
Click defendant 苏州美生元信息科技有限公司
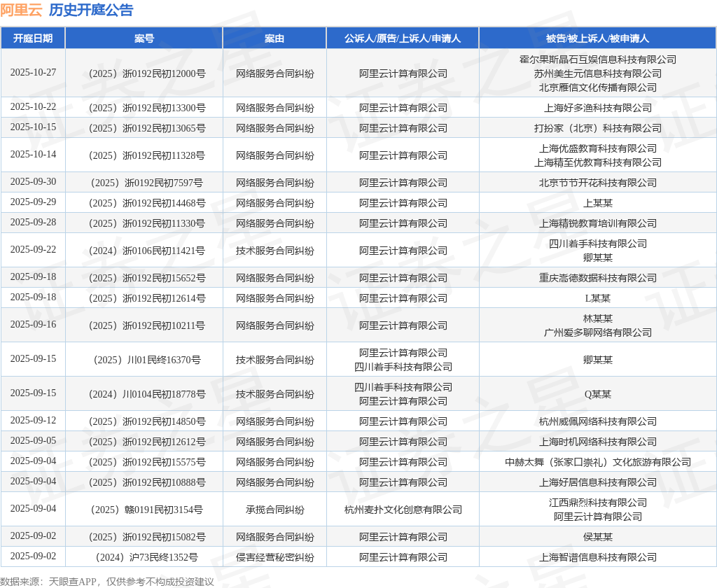pos(598,73)
